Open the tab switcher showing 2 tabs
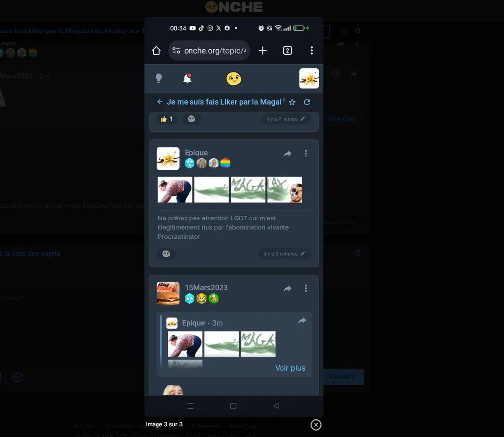Image resolution: width=504 pixels, height=437 pixels. point(287,51)
